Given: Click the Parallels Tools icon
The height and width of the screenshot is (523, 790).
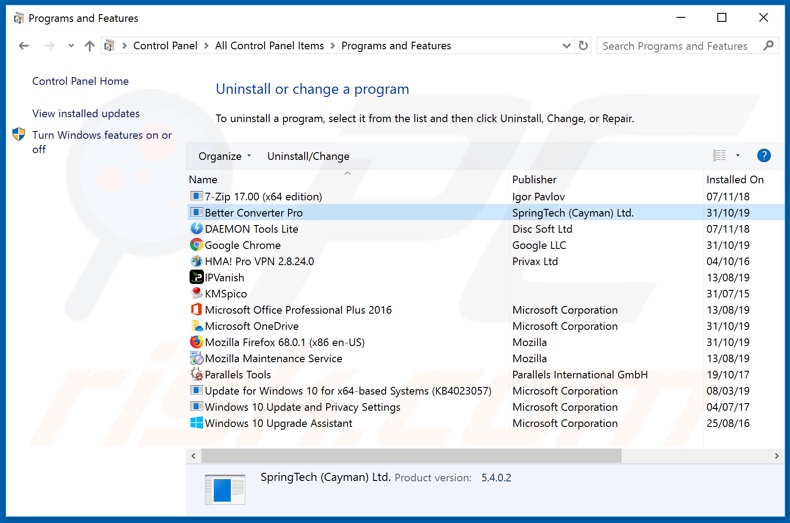Looking at the screenshot, I should [196, 374].
